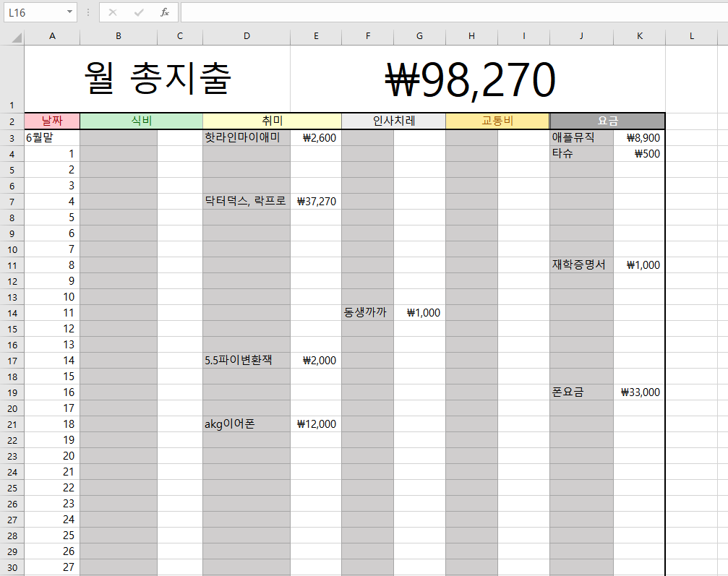Screen dimensions: 728x576
Task: Select row 17 header
Action: (12, 361)
